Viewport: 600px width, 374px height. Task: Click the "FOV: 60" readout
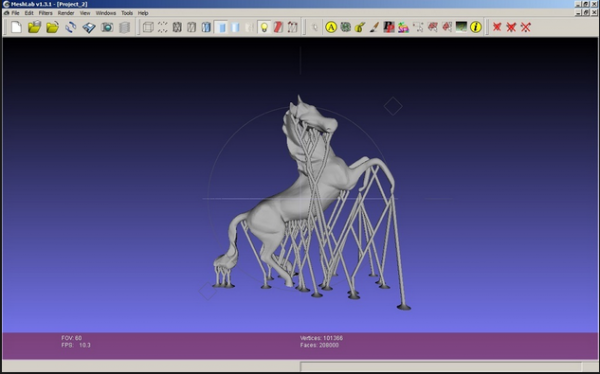[x=72, y=338]
